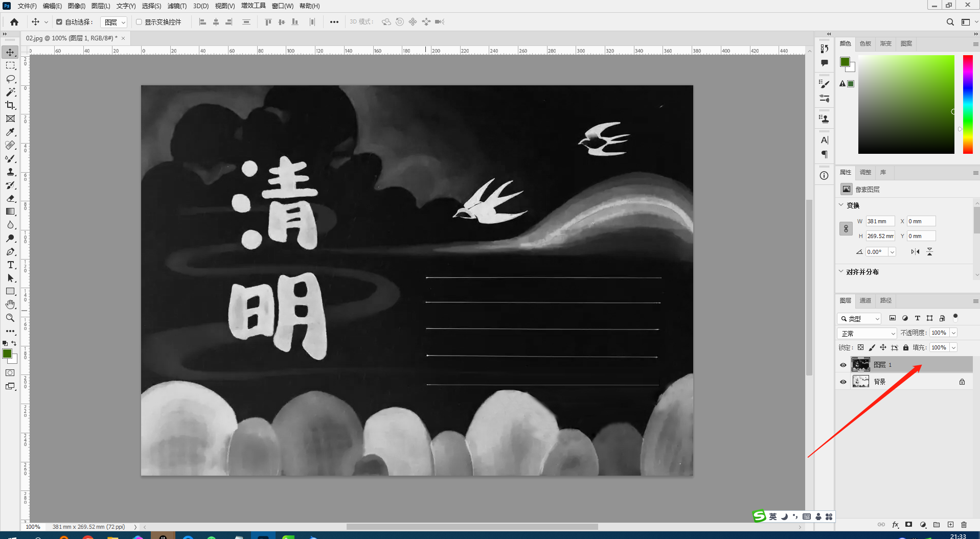Open the blend mode 正常 dropdown
The height and width of the screenshot is (539, 980).
click(867, 333)
